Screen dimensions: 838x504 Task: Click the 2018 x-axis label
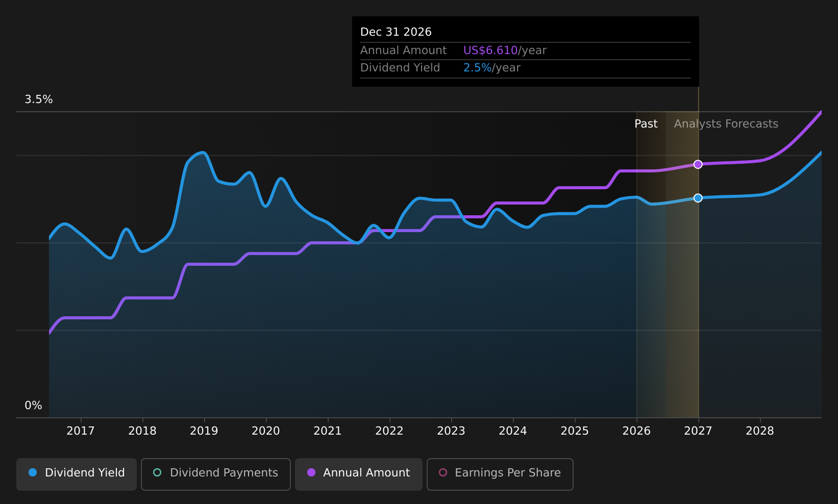[142, 431]
